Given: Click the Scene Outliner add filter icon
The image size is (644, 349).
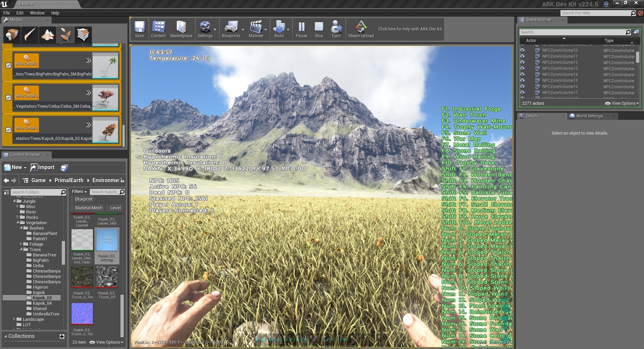Looking at the screenshot, I should pos(636,32).
